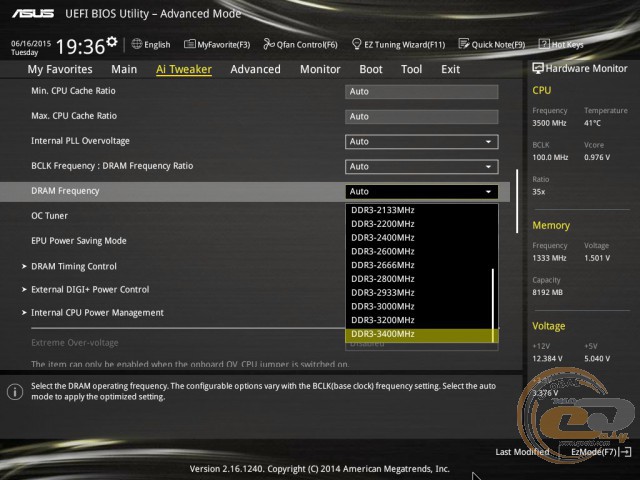Open Quick Note(F9)
This screenshot has height=480, width=640.
(x=492, y=44)
